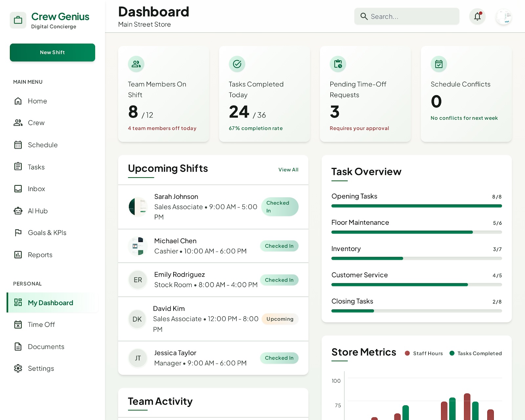Image resolution: width=525 pixels, height=420 pixels.
Task: Navigate to Tasks in the sidebar
Action: pyautogui.click(x=52, y=167)
